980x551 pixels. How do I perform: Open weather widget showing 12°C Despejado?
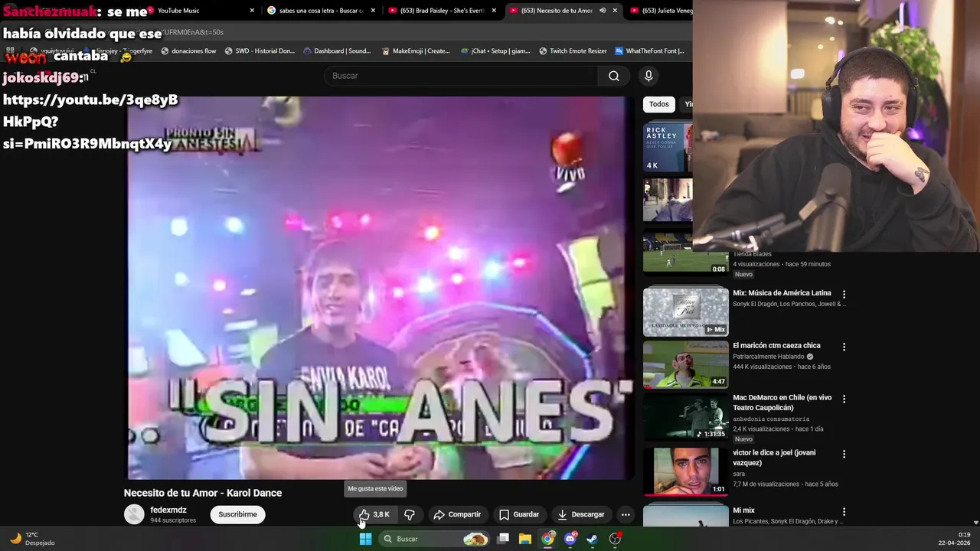pyautogui.click(x=32, y=539)
